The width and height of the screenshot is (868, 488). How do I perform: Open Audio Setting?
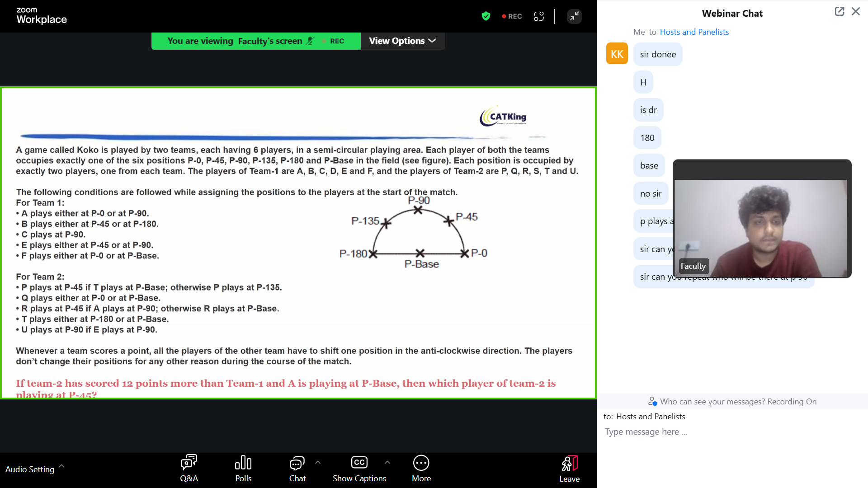[x=30, y=469]
